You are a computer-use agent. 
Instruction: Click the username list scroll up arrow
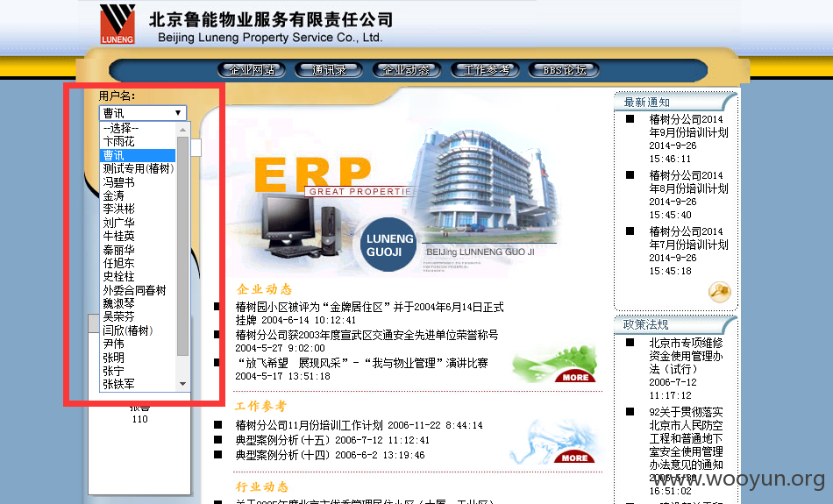182,129
